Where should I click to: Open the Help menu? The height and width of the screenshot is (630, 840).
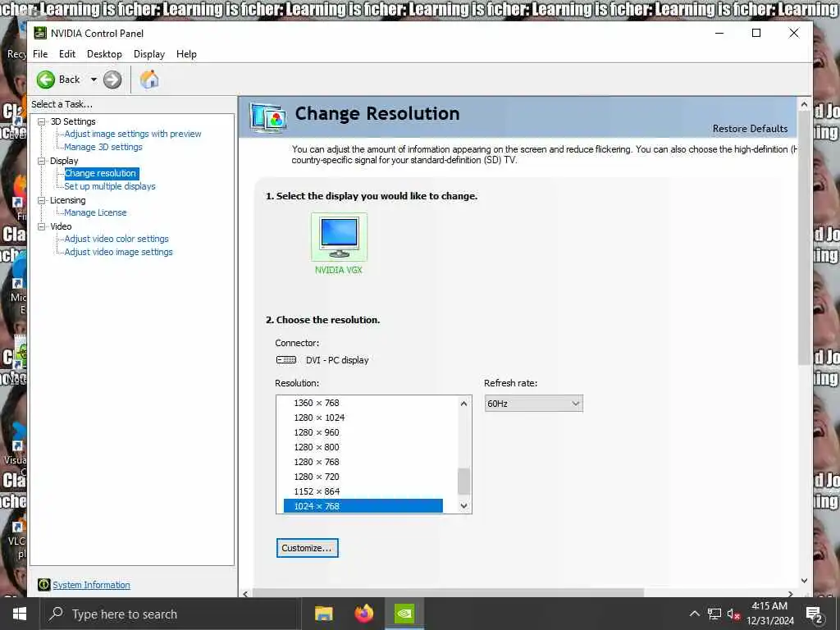pos(186,54)
